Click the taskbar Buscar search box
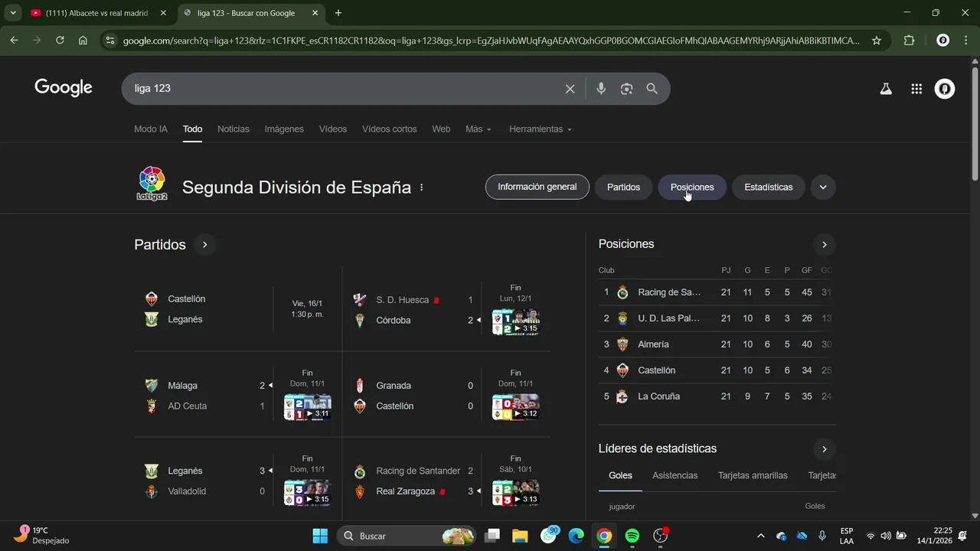 407,536
